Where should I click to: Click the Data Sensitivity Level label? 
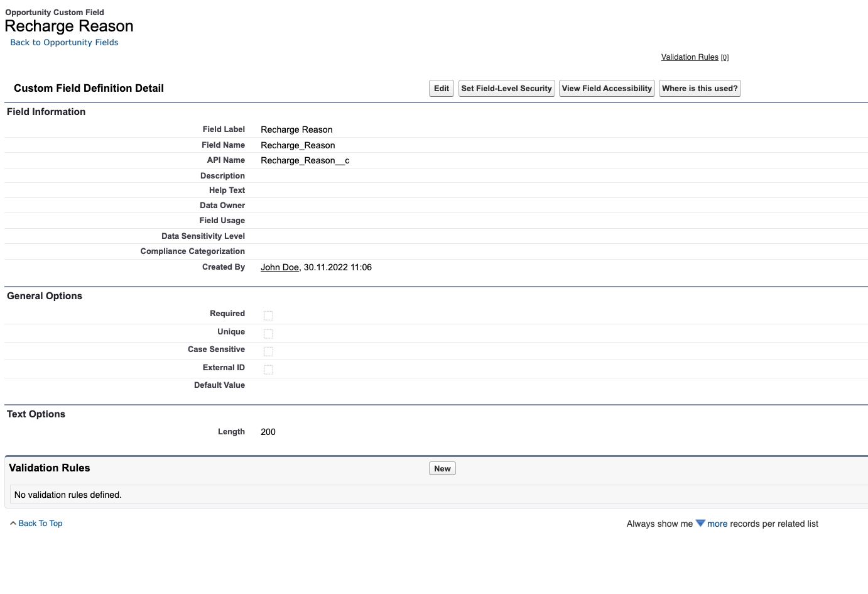click(x=203, y=236)
